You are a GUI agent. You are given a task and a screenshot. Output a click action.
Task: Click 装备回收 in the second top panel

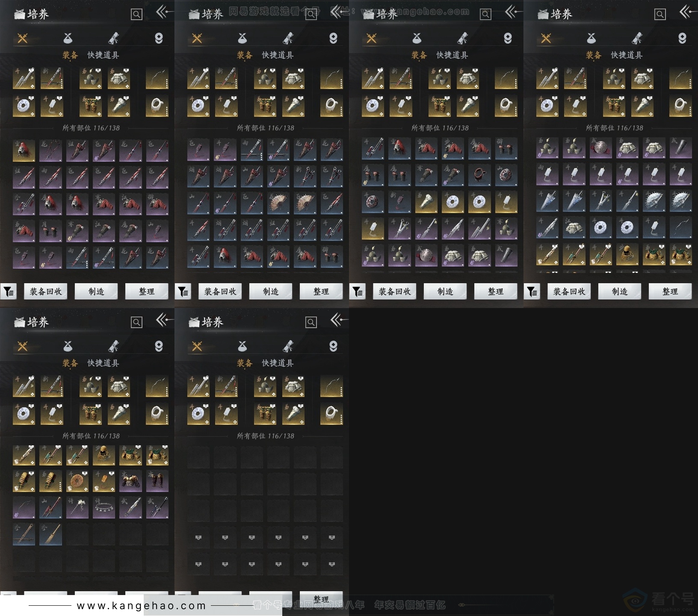coord(220,292)
